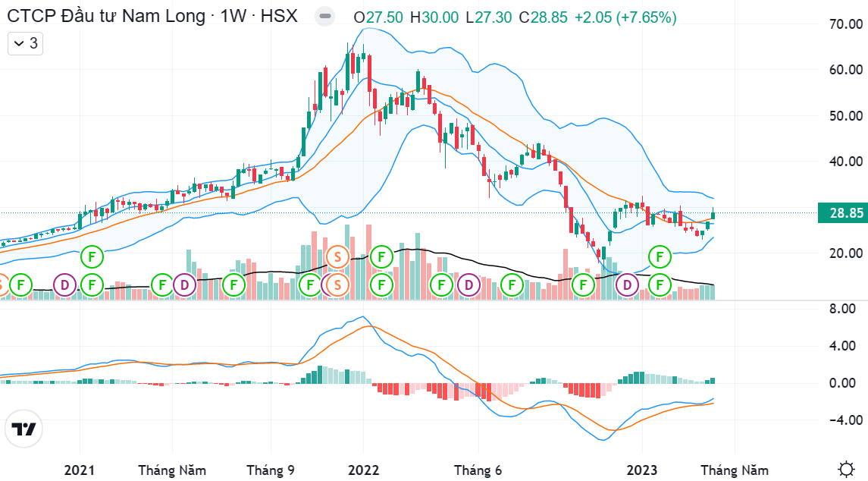The image size is (868, 481).
Task: Click the lower F marker after 2023 start
Action: pyautogui.click(x=660, y=286)
